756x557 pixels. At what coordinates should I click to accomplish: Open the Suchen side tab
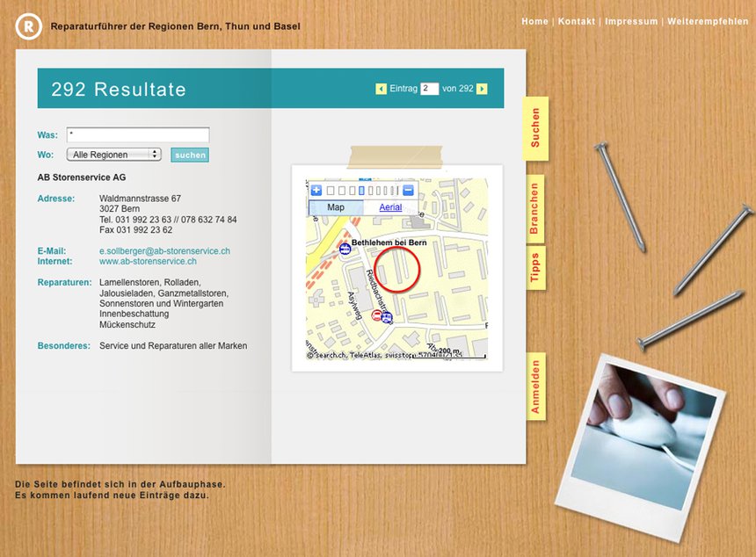click(x=535, y=128)
